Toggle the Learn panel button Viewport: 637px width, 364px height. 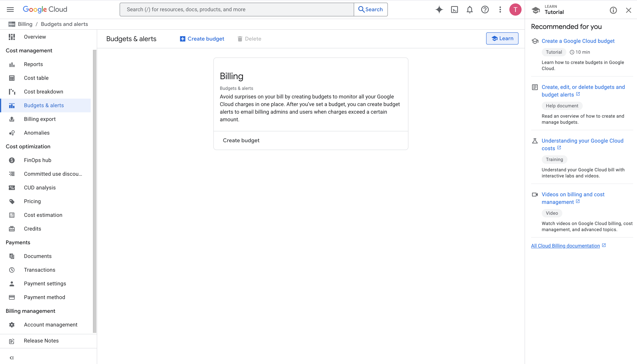click(x=502, y=38)
